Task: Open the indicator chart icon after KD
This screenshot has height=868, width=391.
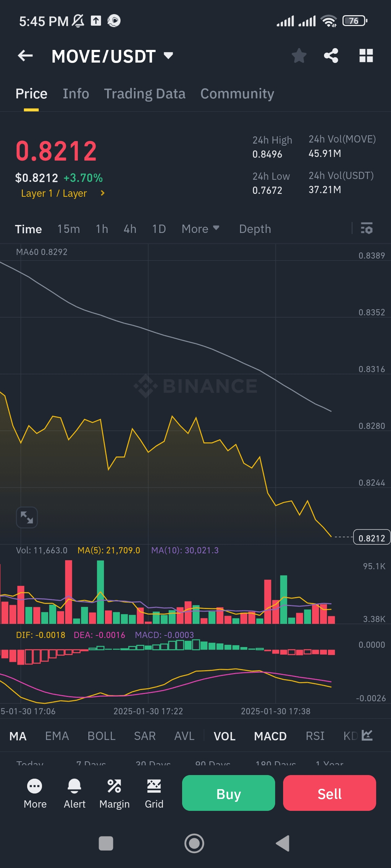Action: tap(367, 735)
